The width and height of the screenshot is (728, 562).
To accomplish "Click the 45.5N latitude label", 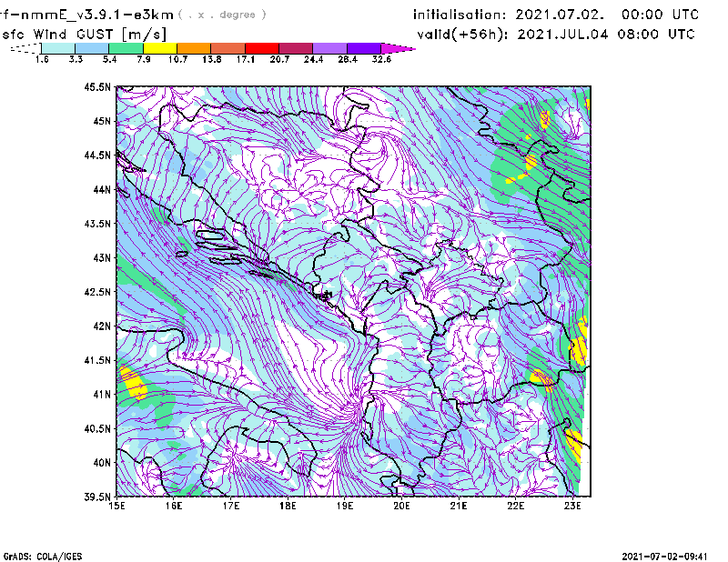I will coord(97,86).
